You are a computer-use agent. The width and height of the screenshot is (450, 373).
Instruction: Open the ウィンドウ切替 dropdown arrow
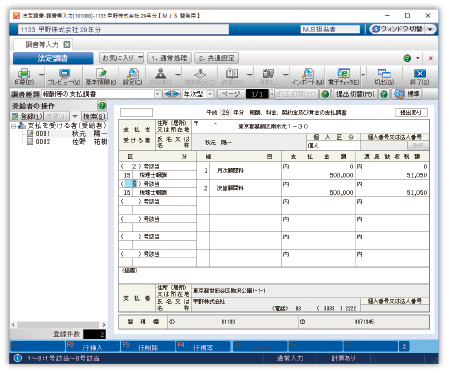coord(430,29)
